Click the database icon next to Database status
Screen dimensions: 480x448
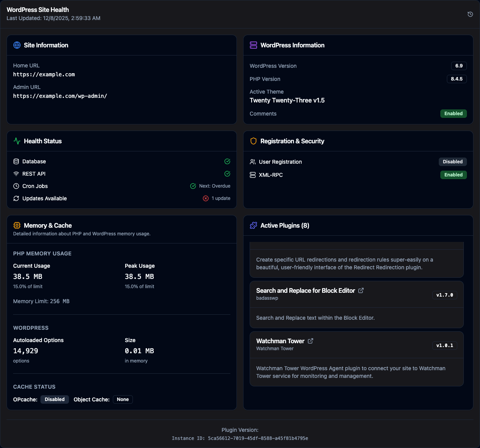pos(16,161)
